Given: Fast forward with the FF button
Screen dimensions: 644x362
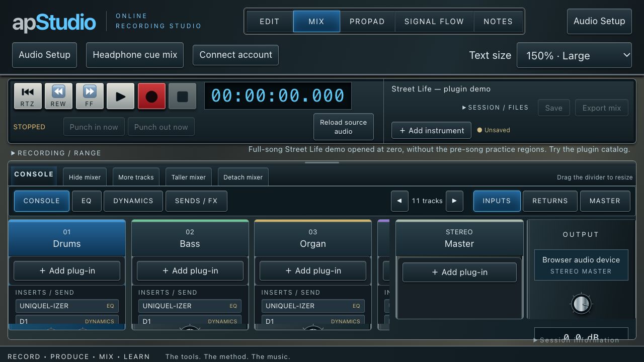Looking at the screenshot, I should coord(90,96).
